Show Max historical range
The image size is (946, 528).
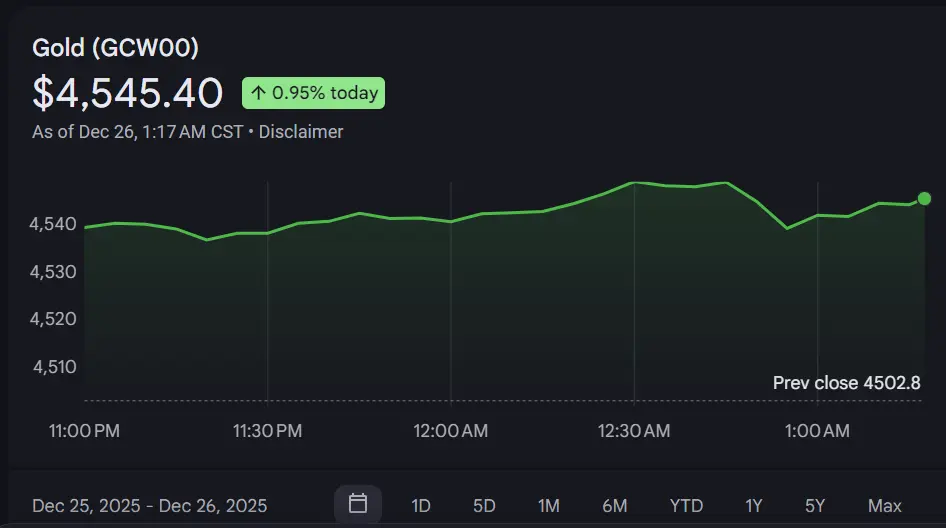[x=884, y=506]
